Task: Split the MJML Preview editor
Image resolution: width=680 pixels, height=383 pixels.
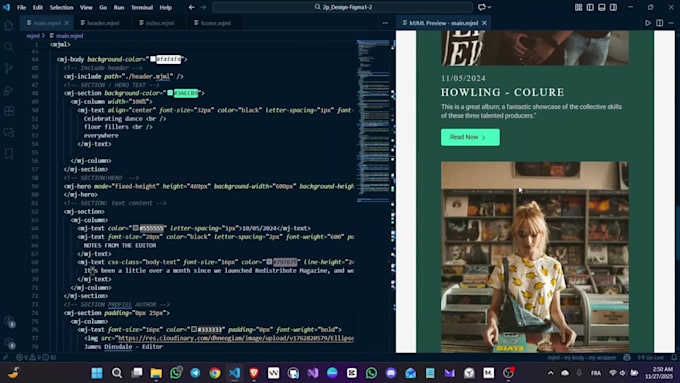Action: coord(660,23)
